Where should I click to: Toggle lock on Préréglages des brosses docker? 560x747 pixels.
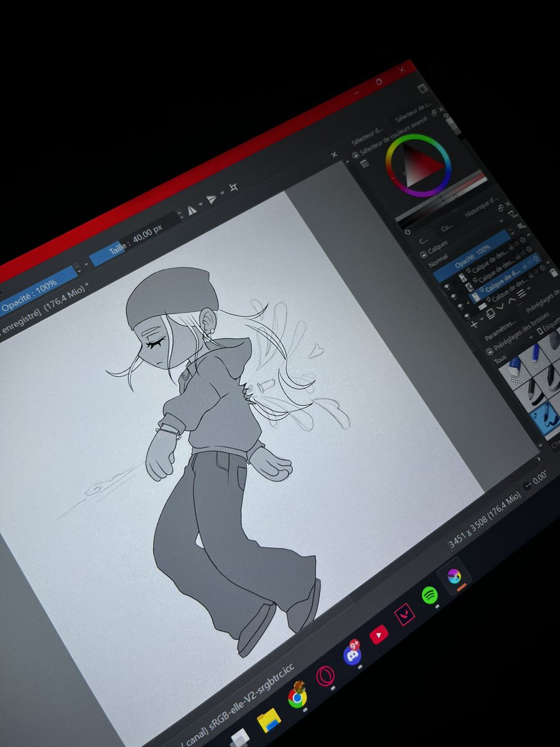click(x=489, y=352)
